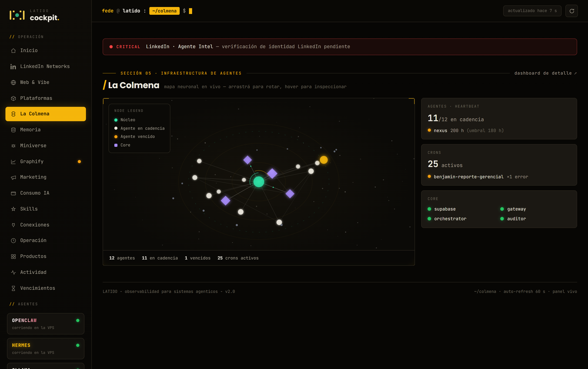Click the LinkedIn Networks icon

(x=13, y=66)
